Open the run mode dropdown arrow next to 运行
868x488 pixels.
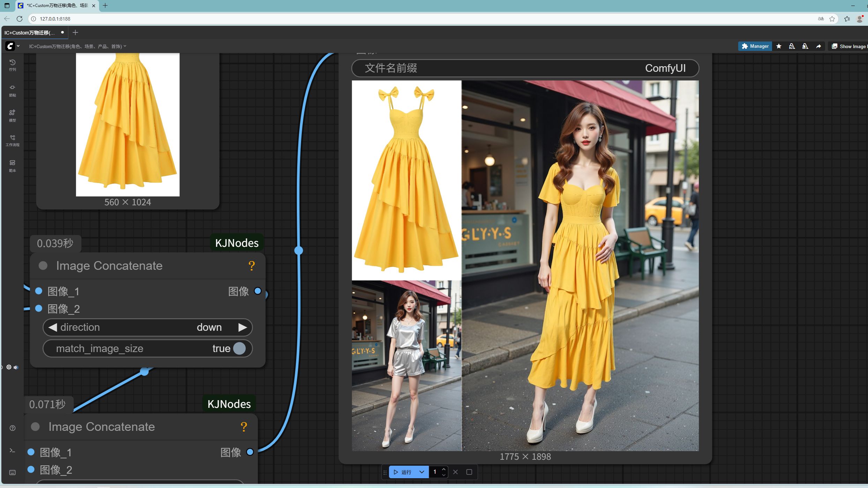point(422,472)
